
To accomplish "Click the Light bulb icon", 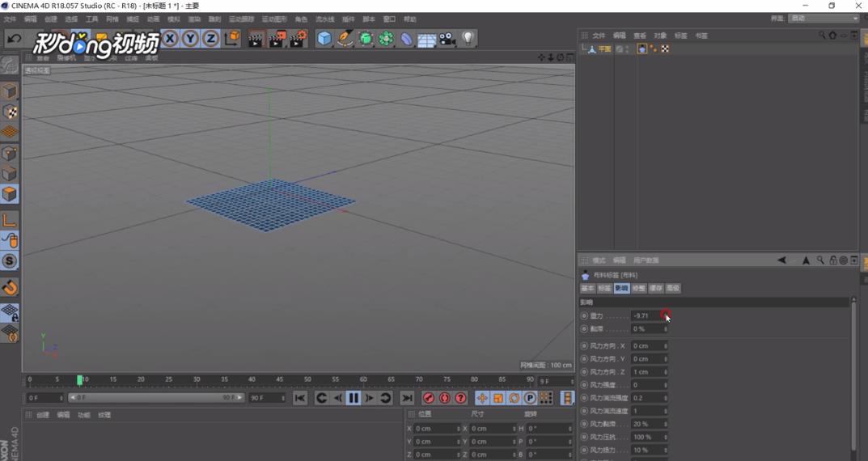I will (468, 38).
